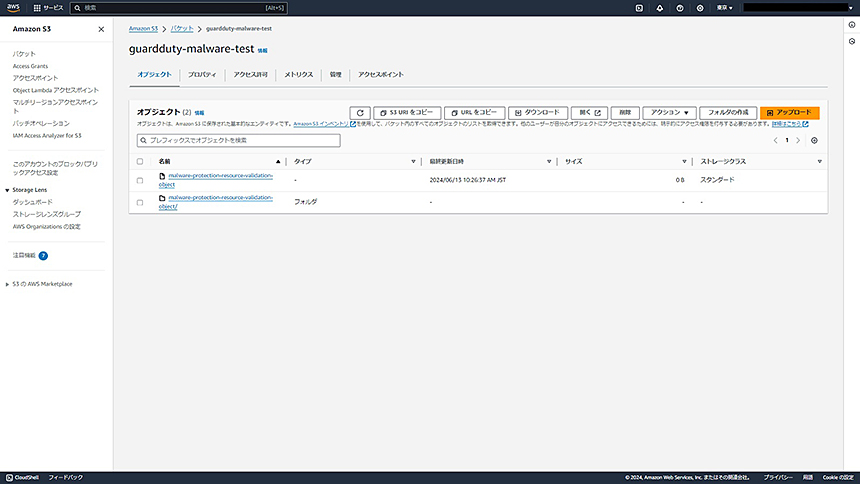Sort objects by name column arrow

[x=278, y=161]
